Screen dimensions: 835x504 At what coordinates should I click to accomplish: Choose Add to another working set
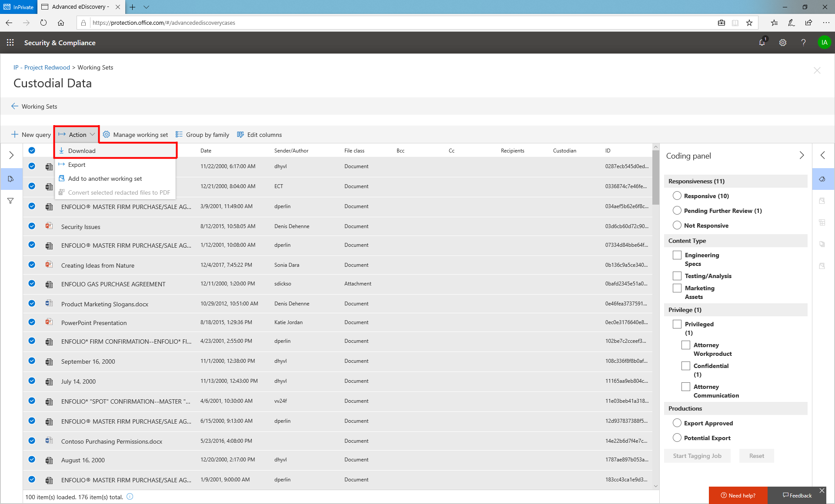(x=115, y=179)
